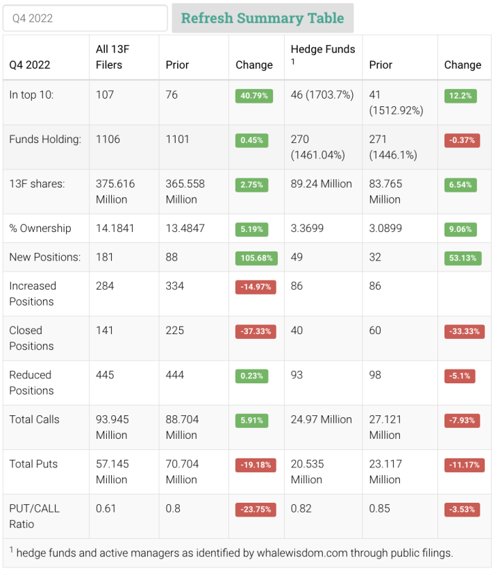Select the 5.91% Total Calls badge
This screenshot has width=500, height=575.
click(x=252, y=420)
